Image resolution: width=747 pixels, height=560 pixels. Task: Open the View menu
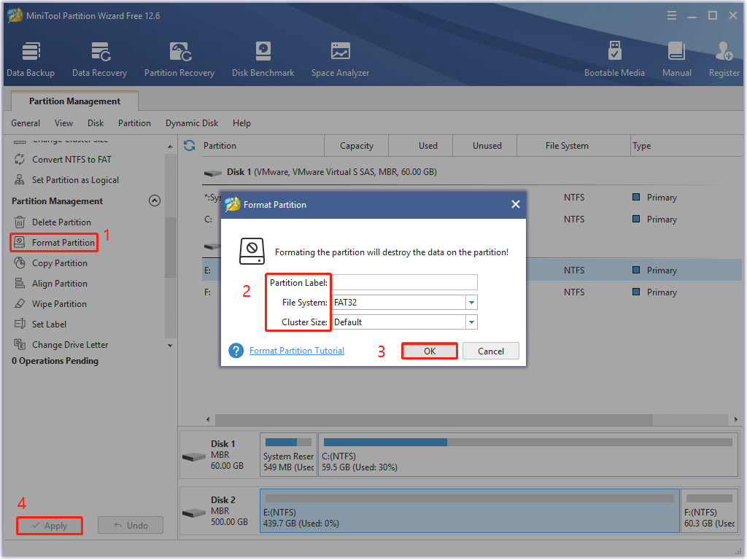pyautogui.click(x=64, y=123)
